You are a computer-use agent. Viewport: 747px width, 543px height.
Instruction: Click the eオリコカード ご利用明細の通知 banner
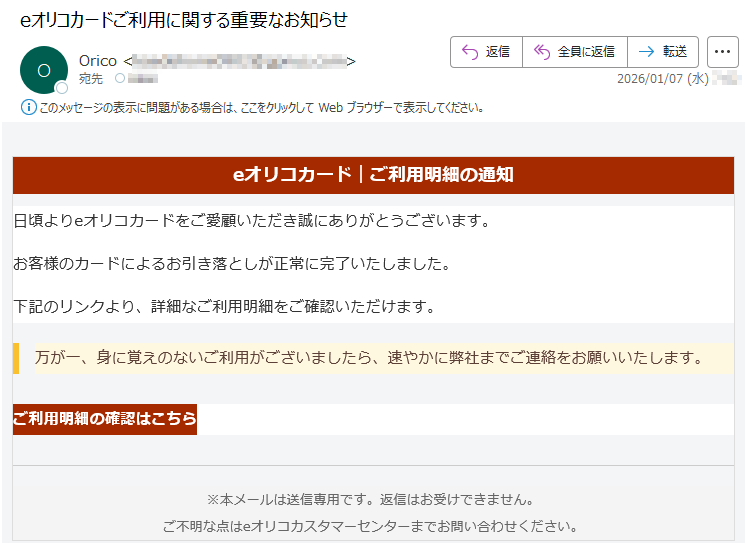pyautogui.click(x=373, y=175)
